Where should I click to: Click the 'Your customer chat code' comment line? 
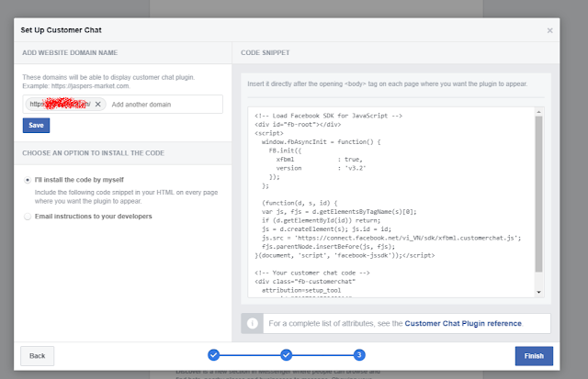(x=312, y=273)
